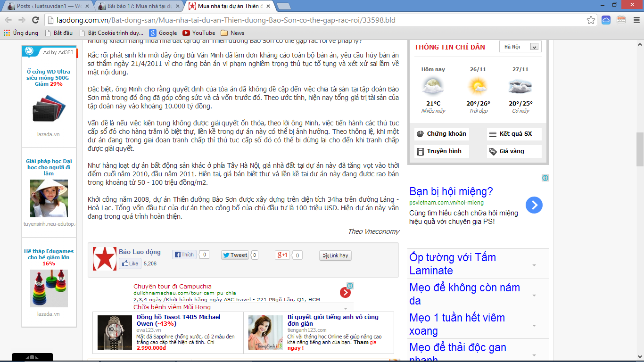644x362 pixels.
Task: Open the Bật Cookie trình duyệt bookmark
Action: (111, 33)
